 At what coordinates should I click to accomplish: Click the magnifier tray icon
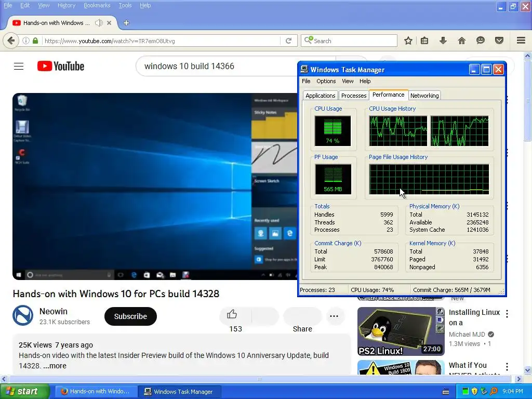pyautogui.click(x=494, y=391)
